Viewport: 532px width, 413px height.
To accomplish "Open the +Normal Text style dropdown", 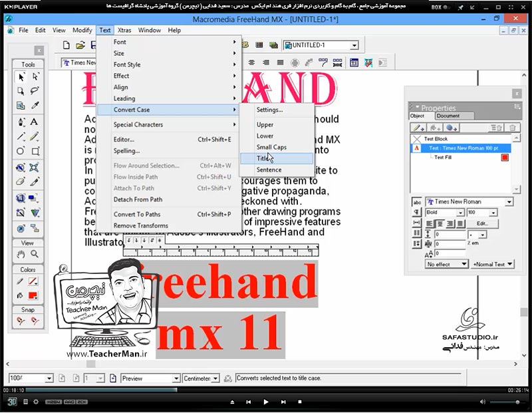I will point(492,264).
